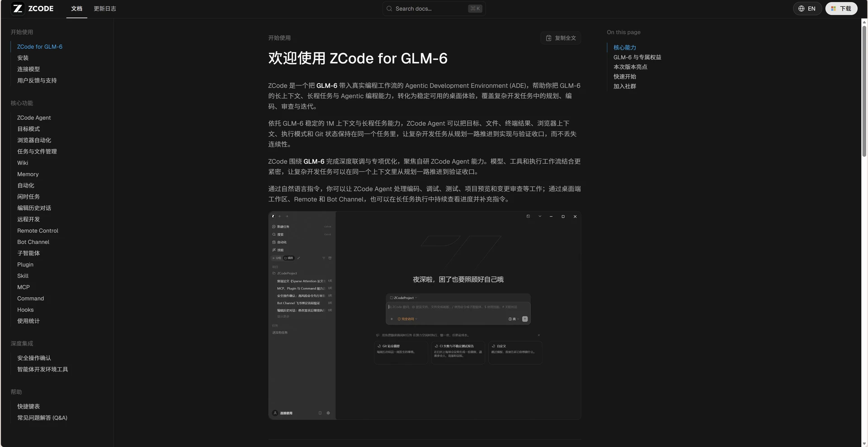Image resolution: width=868 pixels, height=447 pixels.
Task: Open the 更新日志 tab
Action: coord(105,9)
